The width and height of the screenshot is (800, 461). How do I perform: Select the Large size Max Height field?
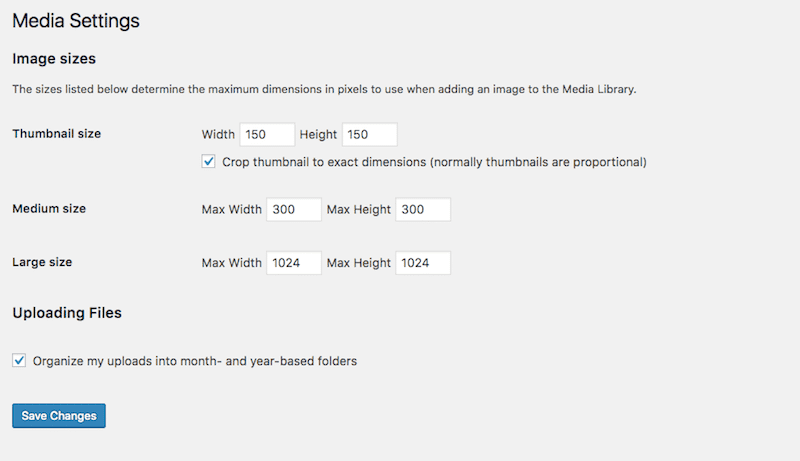422,262
